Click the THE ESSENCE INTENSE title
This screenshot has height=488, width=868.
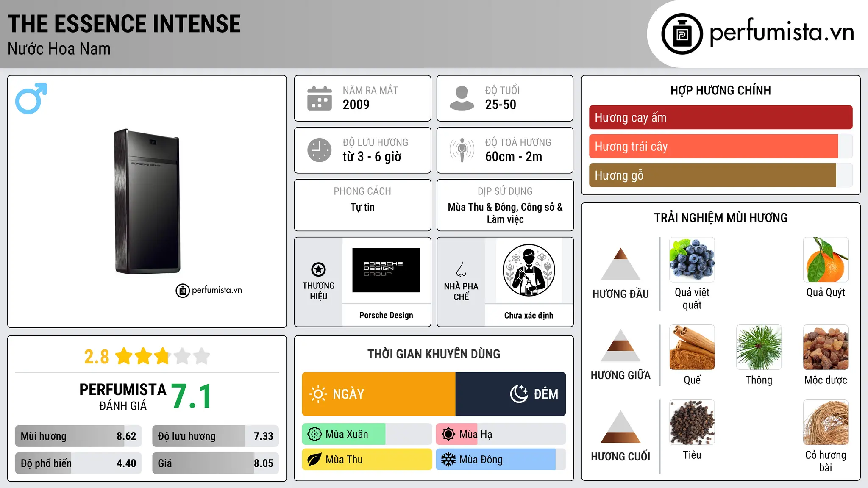(124, 24)
